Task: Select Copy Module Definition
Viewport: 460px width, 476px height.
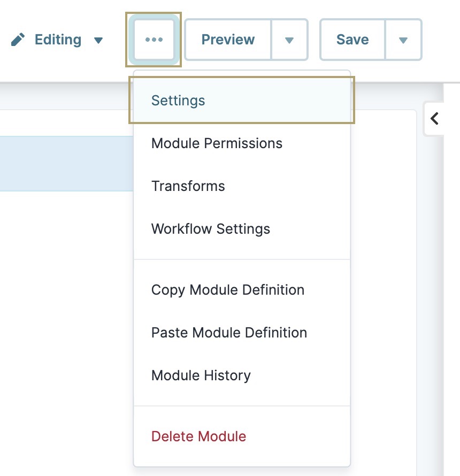Action: tap(242, 290)
